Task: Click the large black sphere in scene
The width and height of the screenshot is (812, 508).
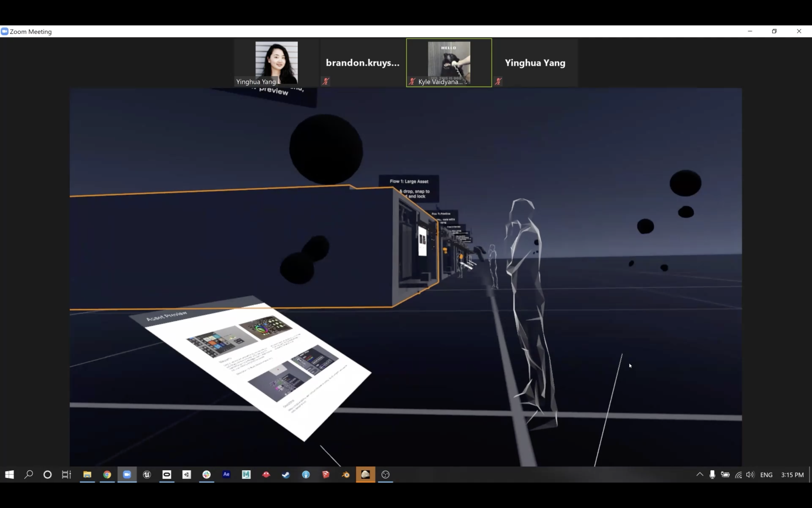Action: 326,149
